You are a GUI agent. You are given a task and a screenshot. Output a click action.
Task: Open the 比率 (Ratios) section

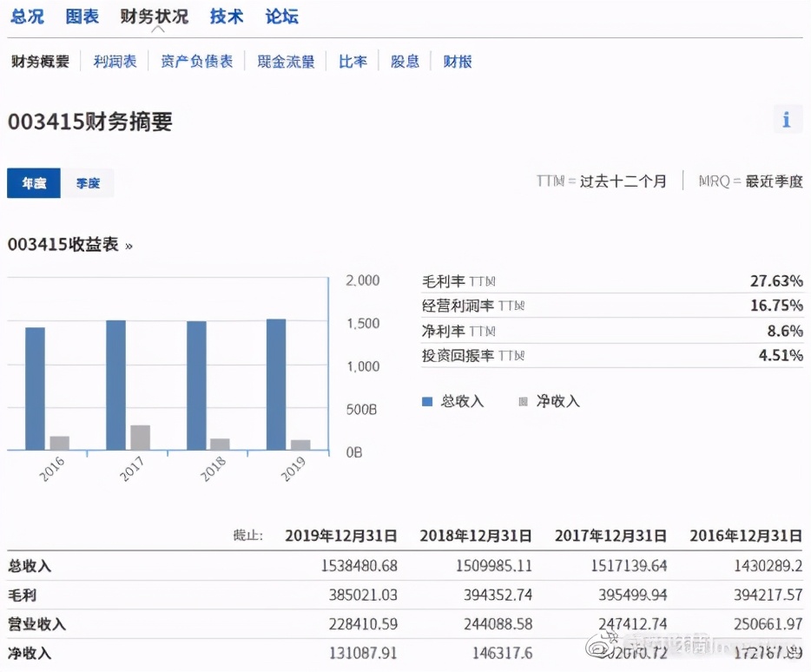click(352, 60)
